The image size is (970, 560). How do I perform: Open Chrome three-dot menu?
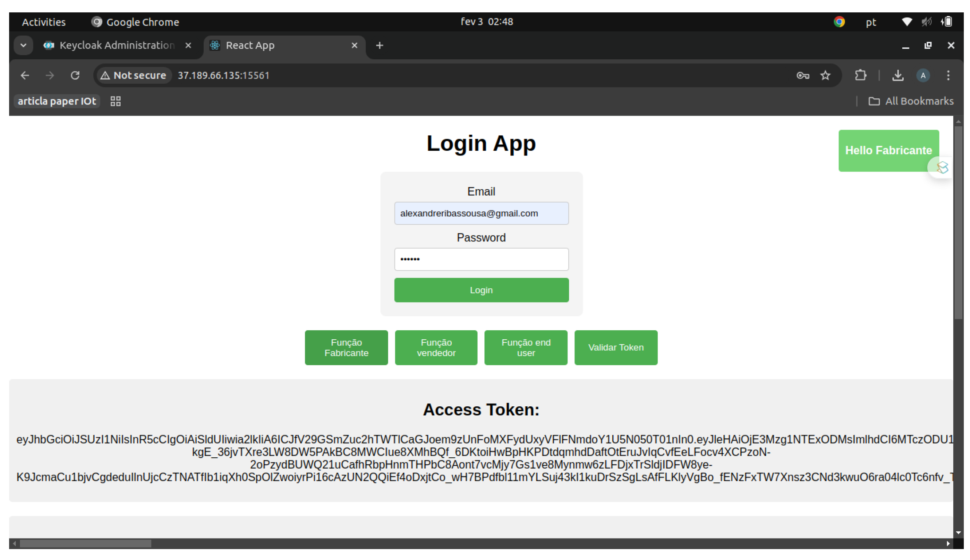948,75
